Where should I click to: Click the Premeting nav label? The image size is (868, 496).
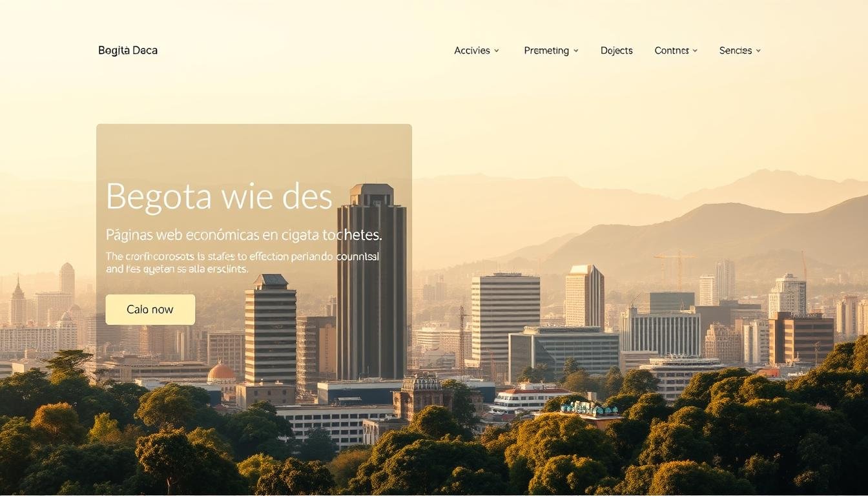[x=546, y=50]
